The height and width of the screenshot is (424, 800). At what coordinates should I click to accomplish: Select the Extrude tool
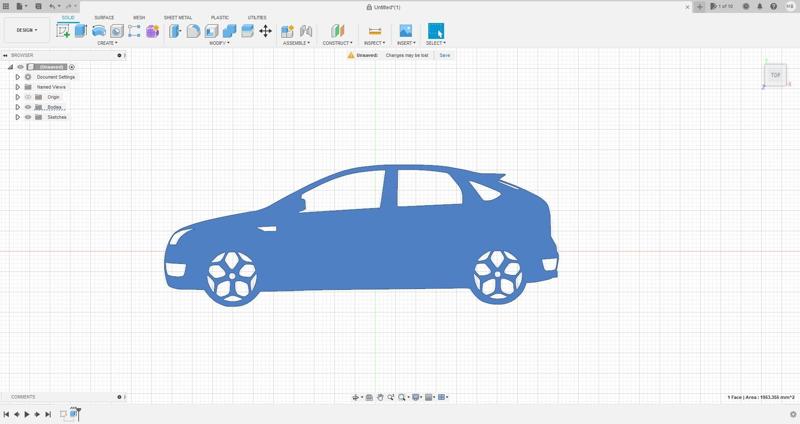81,31
